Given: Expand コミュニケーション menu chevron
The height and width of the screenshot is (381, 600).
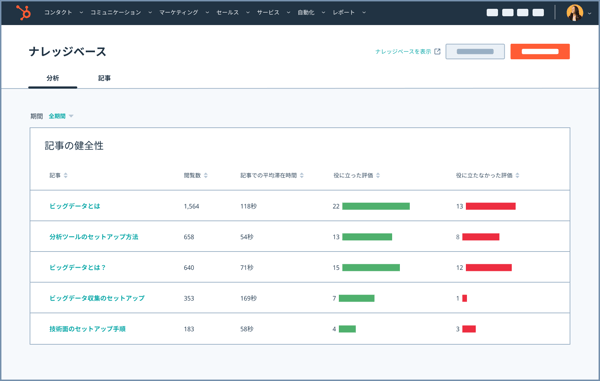Looking at the screenshot, I should click(150, 13).
